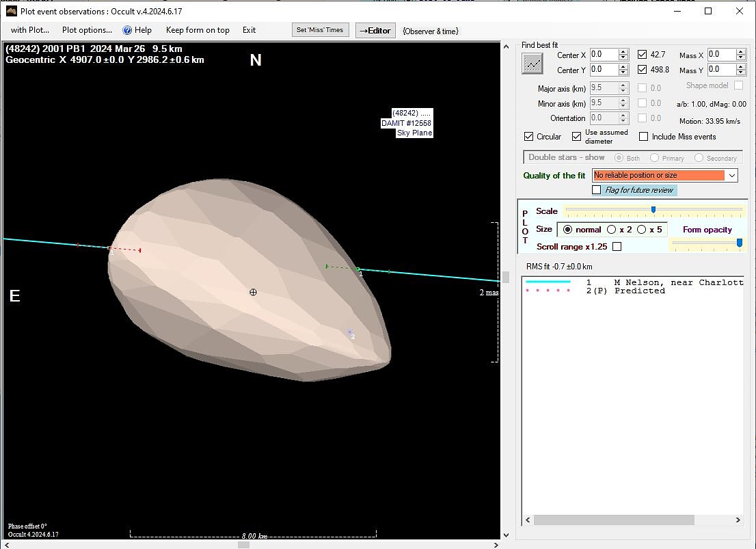Click the scroll down arrow beside plot
Image resolution: width=756 pixels, height=549 pixels.
[x=506, y=535]
